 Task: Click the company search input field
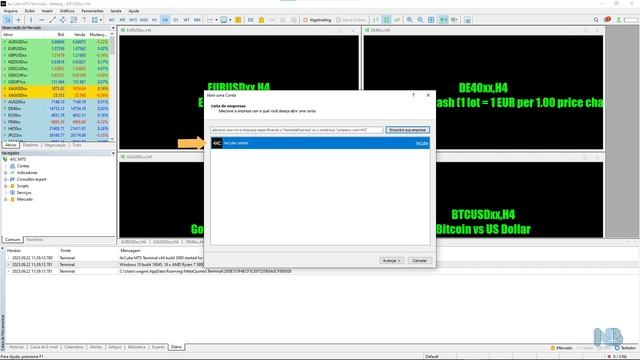click(x=297, y=130)
